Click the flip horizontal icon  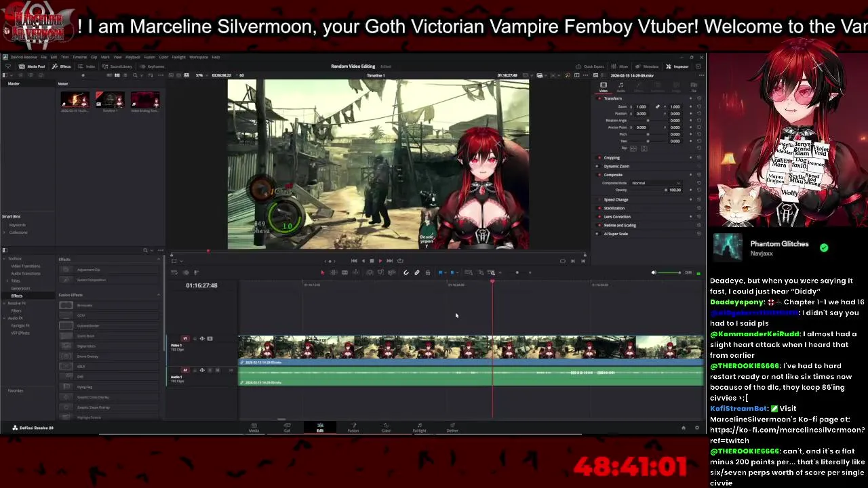pos(633,148)
